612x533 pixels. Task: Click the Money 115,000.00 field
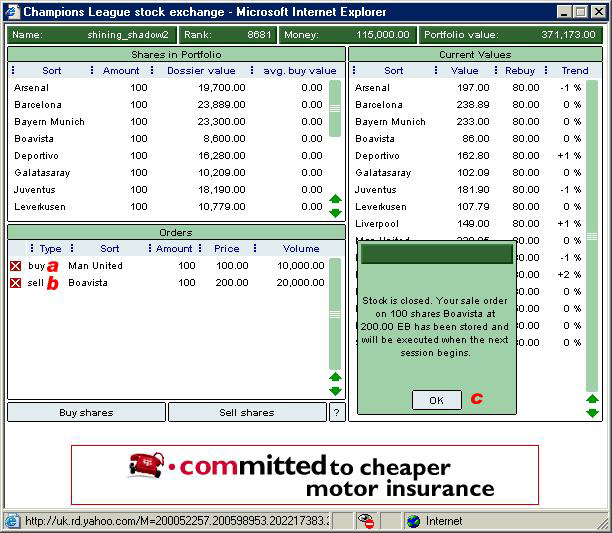click(347, 35)
